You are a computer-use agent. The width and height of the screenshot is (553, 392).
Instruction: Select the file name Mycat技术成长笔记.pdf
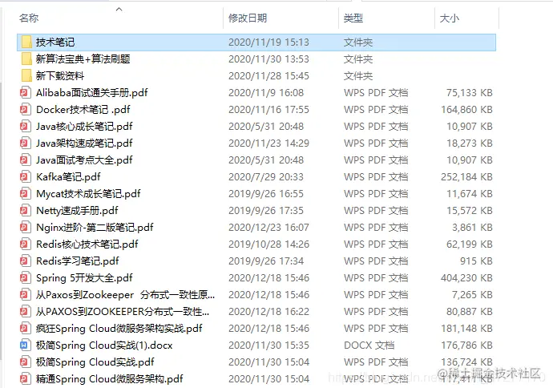coord(88,194)
